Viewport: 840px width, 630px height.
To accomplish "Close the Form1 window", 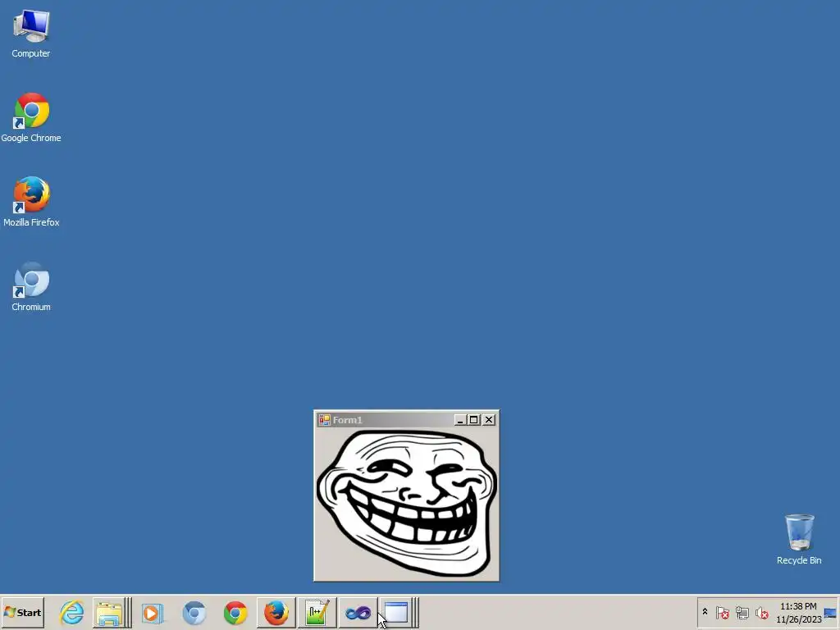I will pos(489,420).
